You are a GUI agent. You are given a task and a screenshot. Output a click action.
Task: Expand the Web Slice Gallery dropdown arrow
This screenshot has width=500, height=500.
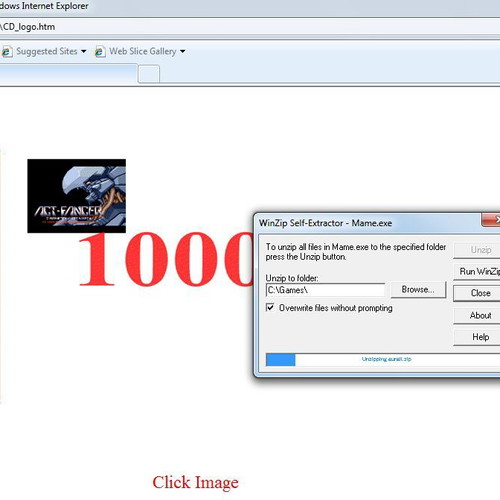click(x=182, y=51)
